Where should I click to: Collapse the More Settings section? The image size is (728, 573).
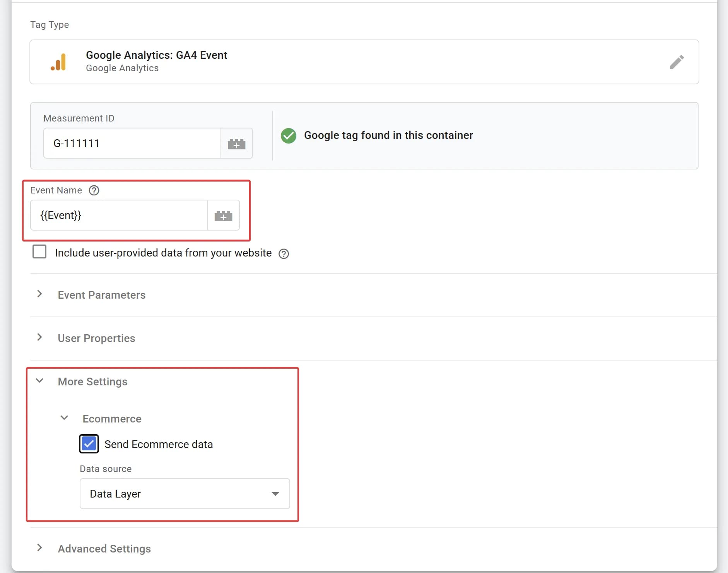[39, 381]
